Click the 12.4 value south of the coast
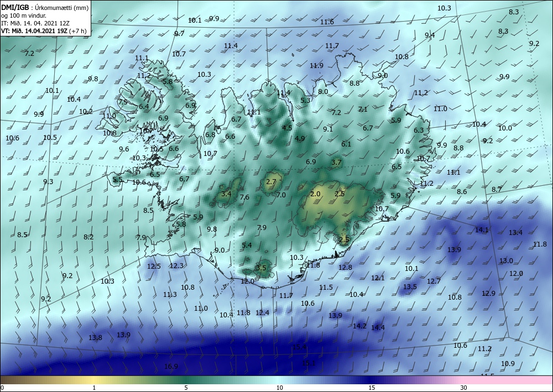 tap(262, 312)
